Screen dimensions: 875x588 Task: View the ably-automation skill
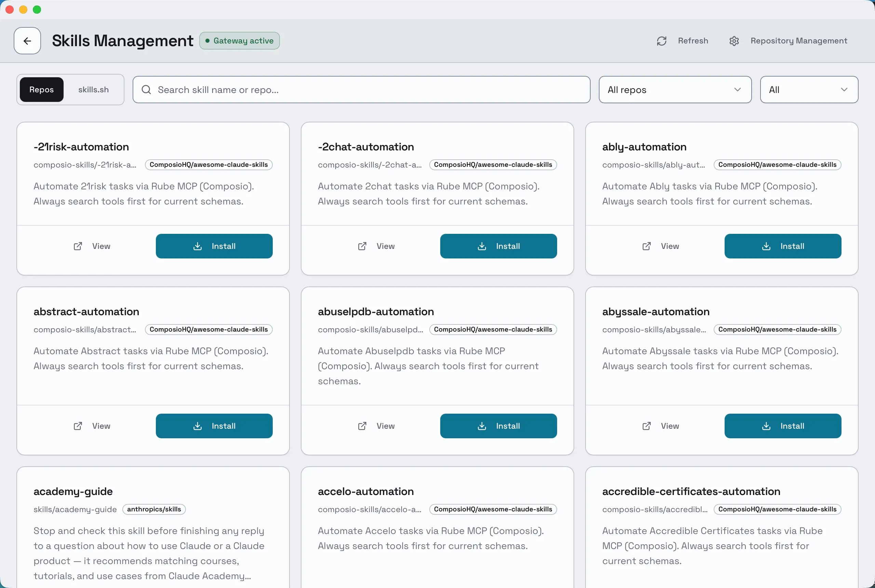coord(661,246)
